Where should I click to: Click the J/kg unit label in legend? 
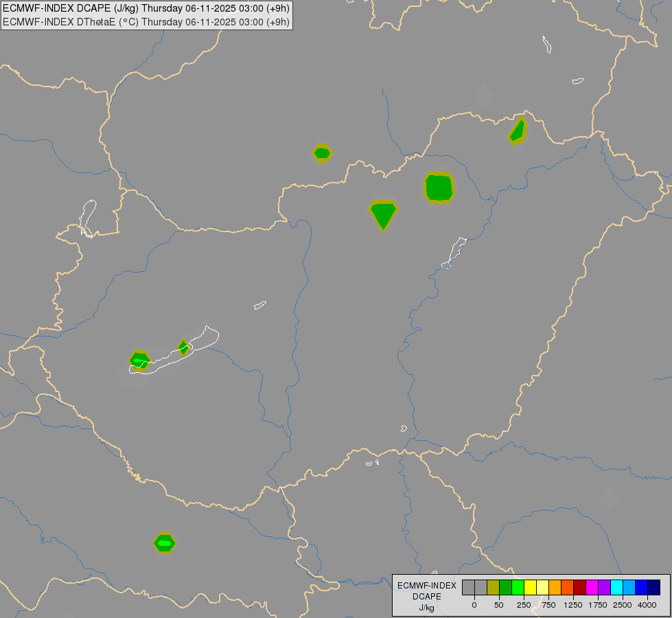427,608
